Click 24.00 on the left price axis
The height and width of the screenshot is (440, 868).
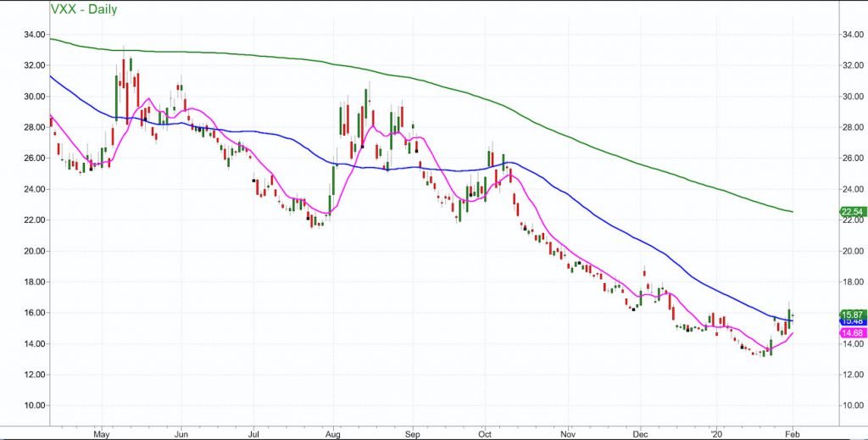34,189
